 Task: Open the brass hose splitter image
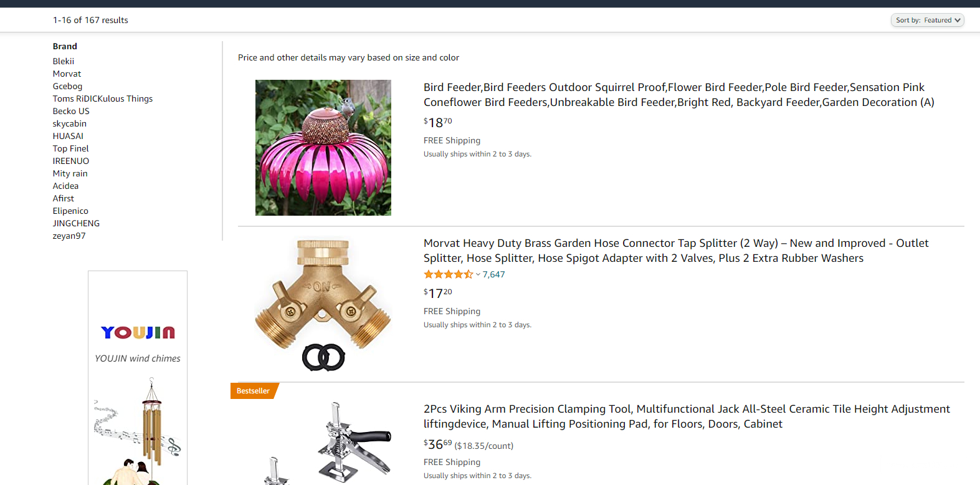point(323,305)
